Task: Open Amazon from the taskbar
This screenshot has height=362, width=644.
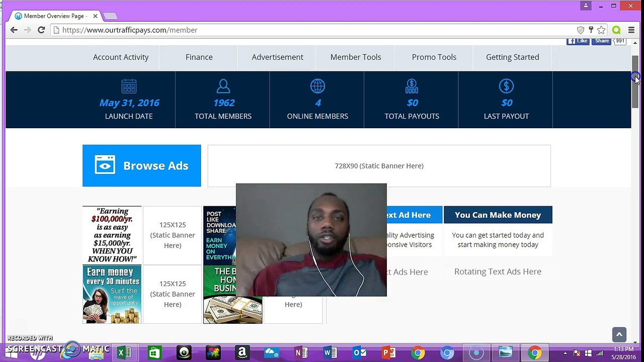Action: [x=242, y=353]
